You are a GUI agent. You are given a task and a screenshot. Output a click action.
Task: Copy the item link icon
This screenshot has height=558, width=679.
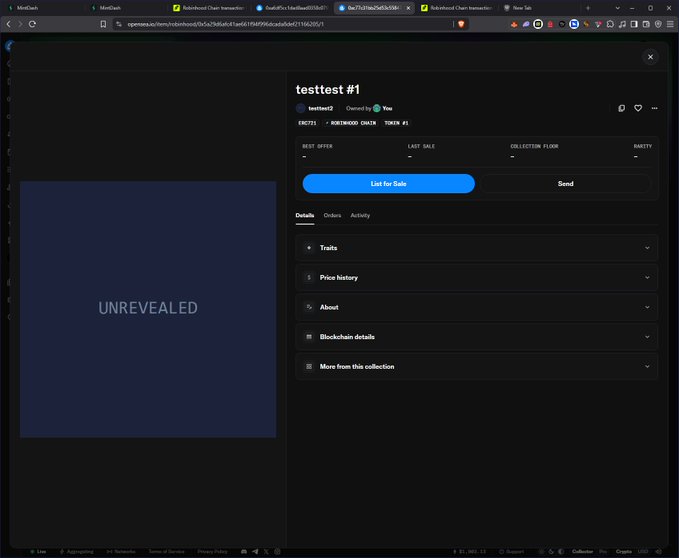tap(621, 108)
